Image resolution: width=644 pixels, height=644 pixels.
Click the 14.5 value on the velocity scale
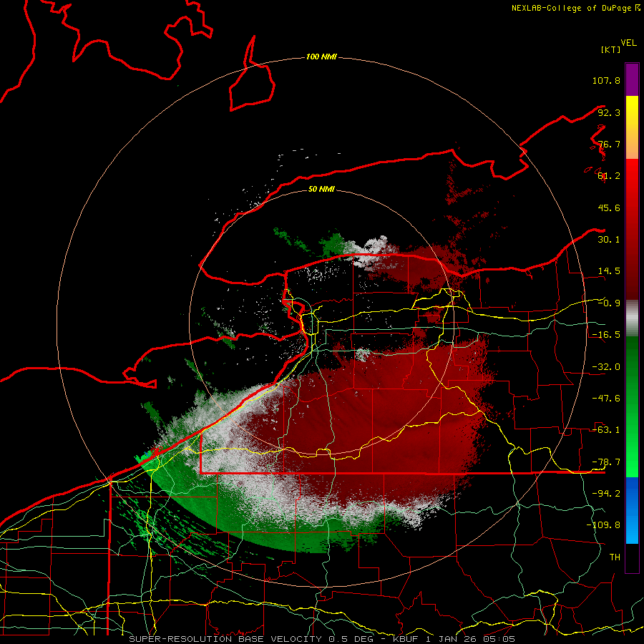click(x=609, y=271)
